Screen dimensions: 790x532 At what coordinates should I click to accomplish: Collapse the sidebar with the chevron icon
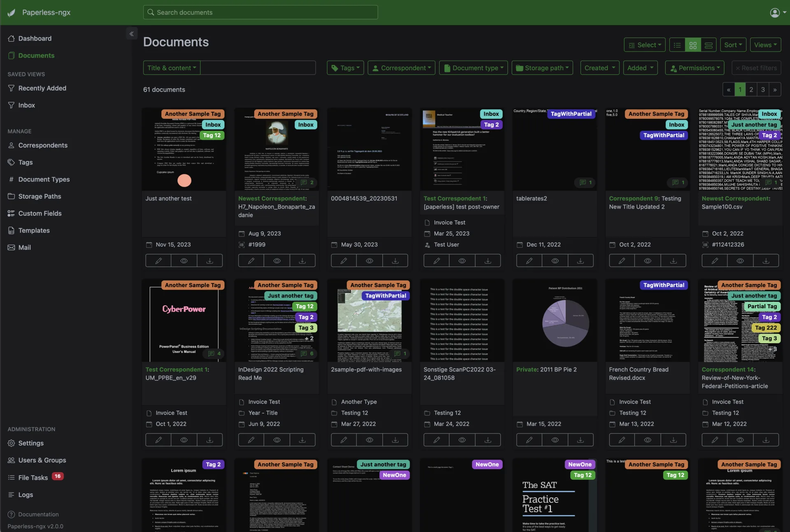(132, 33)
